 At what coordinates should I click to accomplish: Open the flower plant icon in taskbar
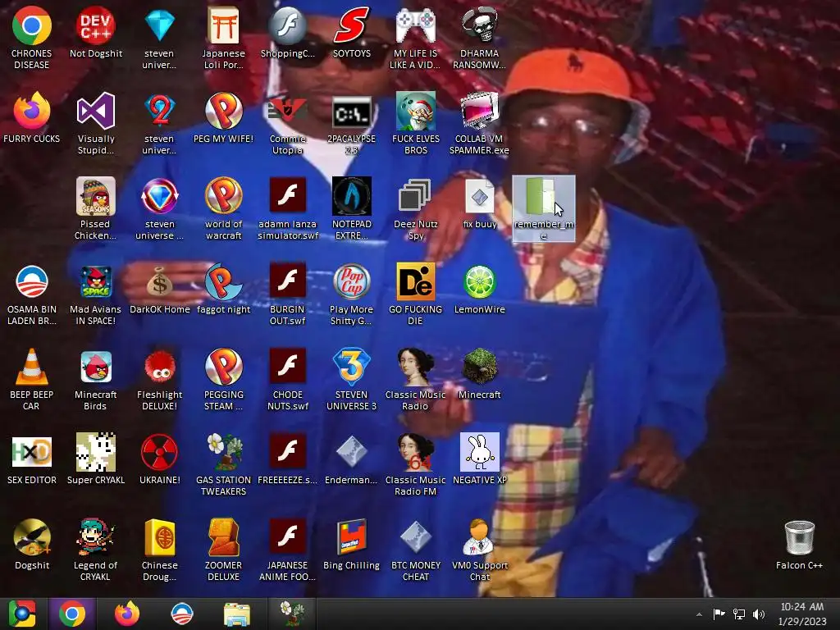(x=293, y=614)
